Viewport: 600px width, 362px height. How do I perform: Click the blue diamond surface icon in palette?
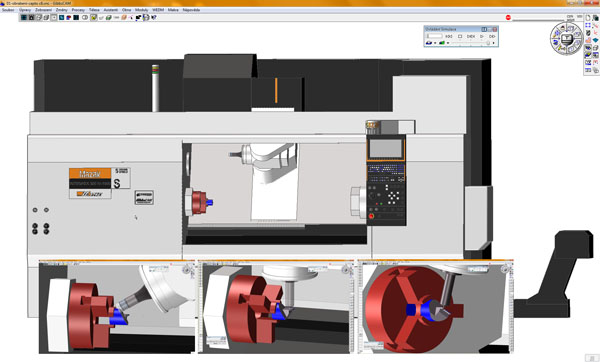(x=595, y=40)
